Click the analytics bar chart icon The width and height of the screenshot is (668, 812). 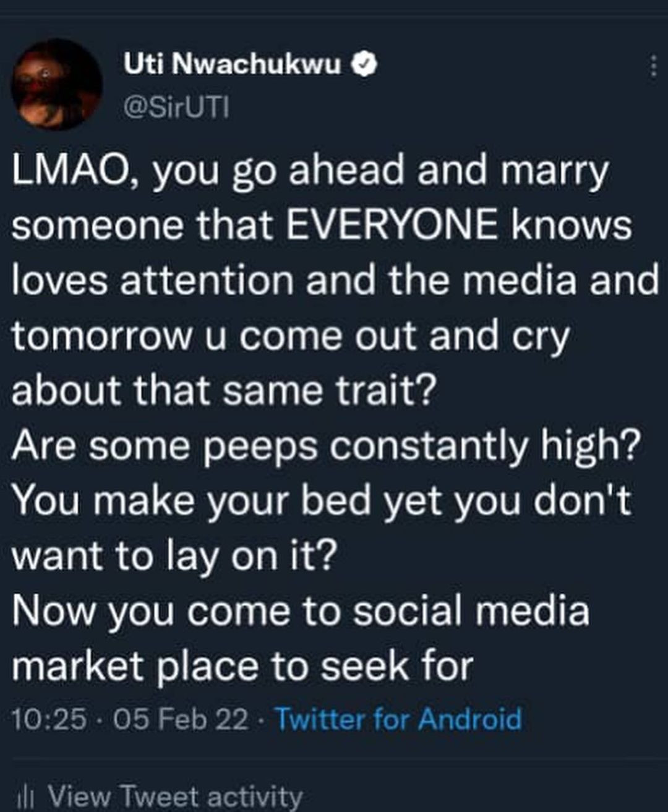coord(24,797)
